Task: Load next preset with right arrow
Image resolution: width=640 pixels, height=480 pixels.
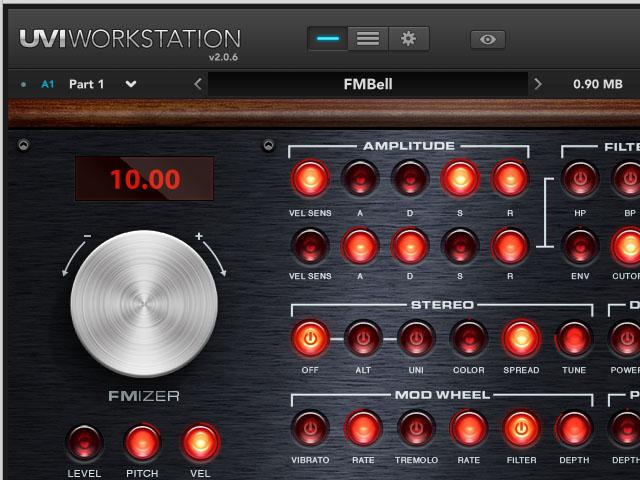Action: (538, 84)
